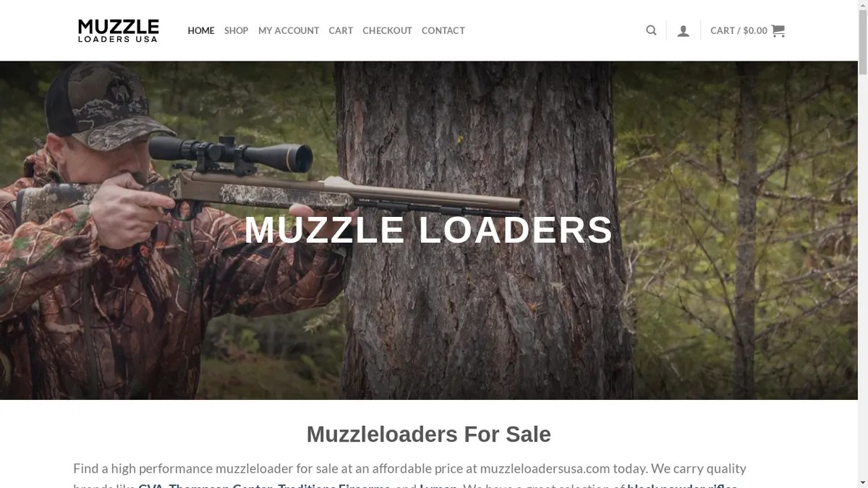Screen dimensions: 868x488
Task: Follow the CVA brand link
Action: pyautogui.click(x=150, y=485)
